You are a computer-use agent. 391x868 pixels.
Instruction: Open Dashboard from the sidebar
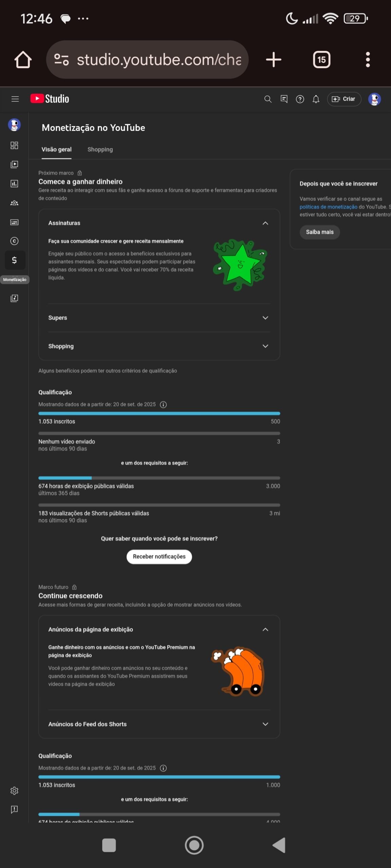coord(14,145)
